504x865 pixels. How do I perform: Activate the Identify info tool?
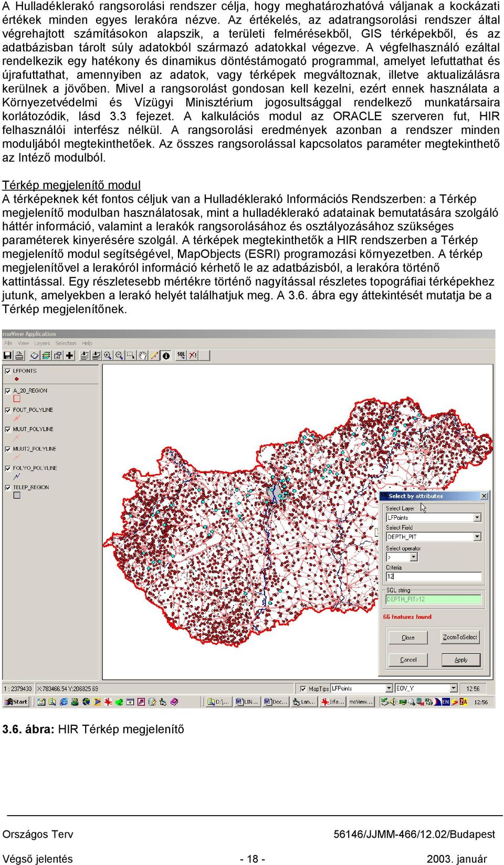click(166, 356)
